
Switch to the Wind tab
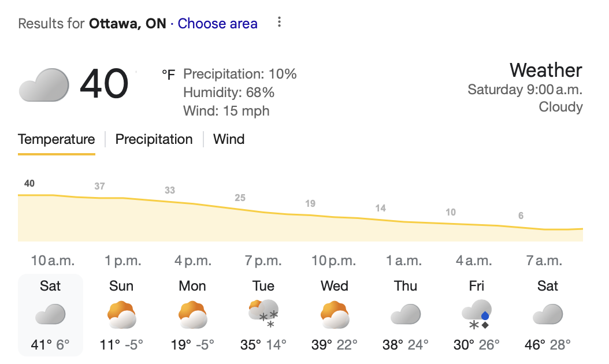(229, 139)
